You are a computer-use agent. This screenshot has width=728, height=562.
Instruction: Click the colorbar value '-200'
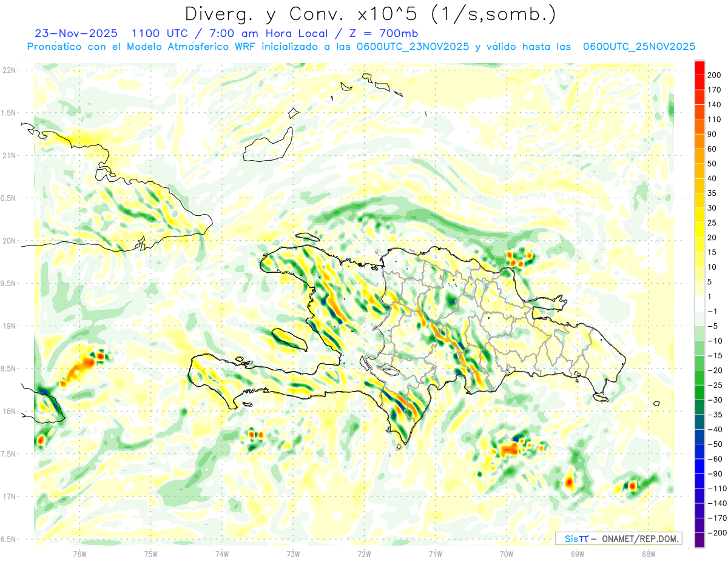point(717,534)
